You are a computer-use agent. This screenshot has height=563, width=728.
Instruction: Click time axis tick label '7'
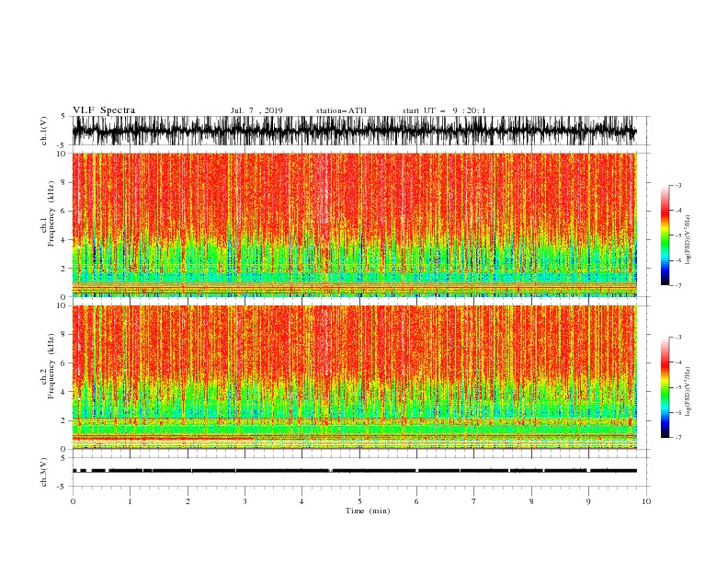pos(474,501)
